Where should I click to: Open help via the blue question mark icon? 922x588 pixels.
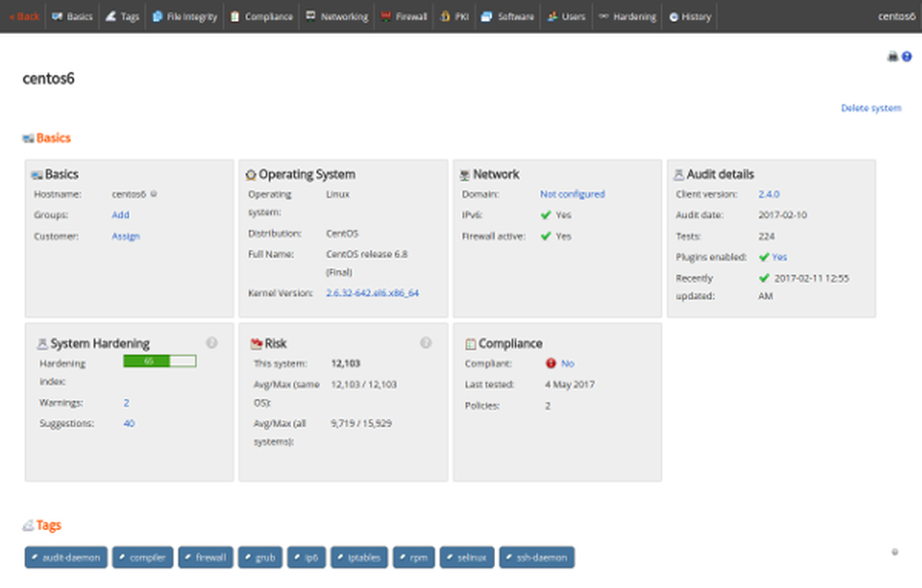(906, 56)
